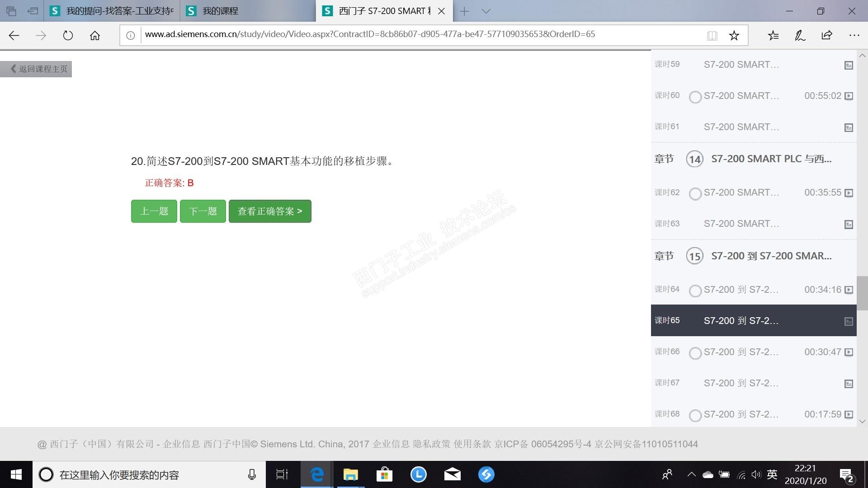Select circle marker for lesson 课时62
The height and width of the screenshot is (488, 868).
point(695,193)
